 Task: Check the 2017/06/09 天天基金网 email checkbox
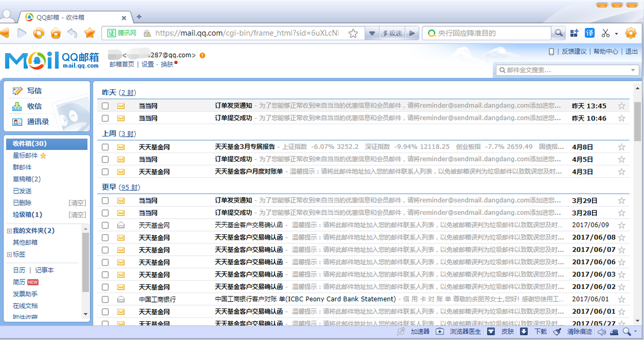[105, 225]
